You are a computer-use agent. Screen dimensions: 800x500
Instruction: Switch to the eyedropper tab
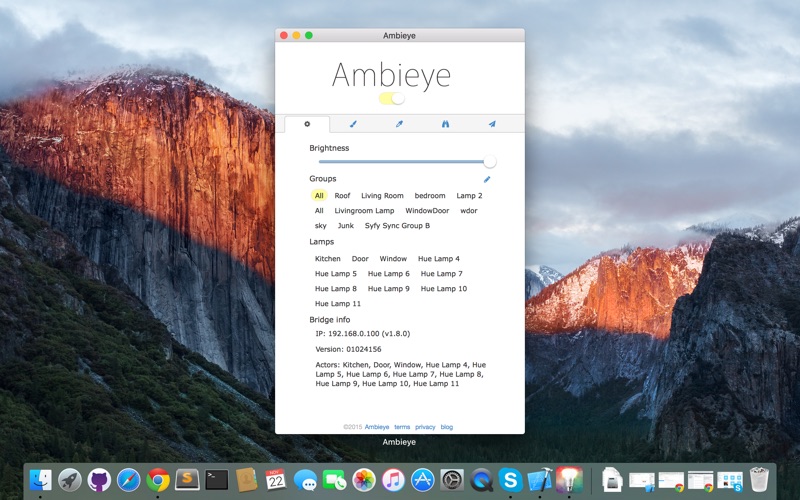pos(399,124)
